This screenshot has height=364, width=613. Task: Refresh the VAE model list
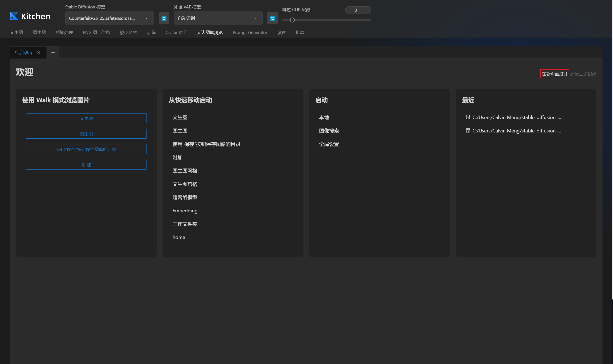272,18
